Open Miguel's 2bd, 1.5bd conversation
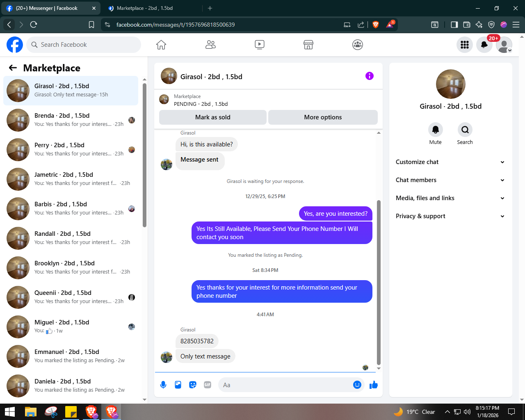This screenshot has height=420, width=525. (x=71, y=327)
